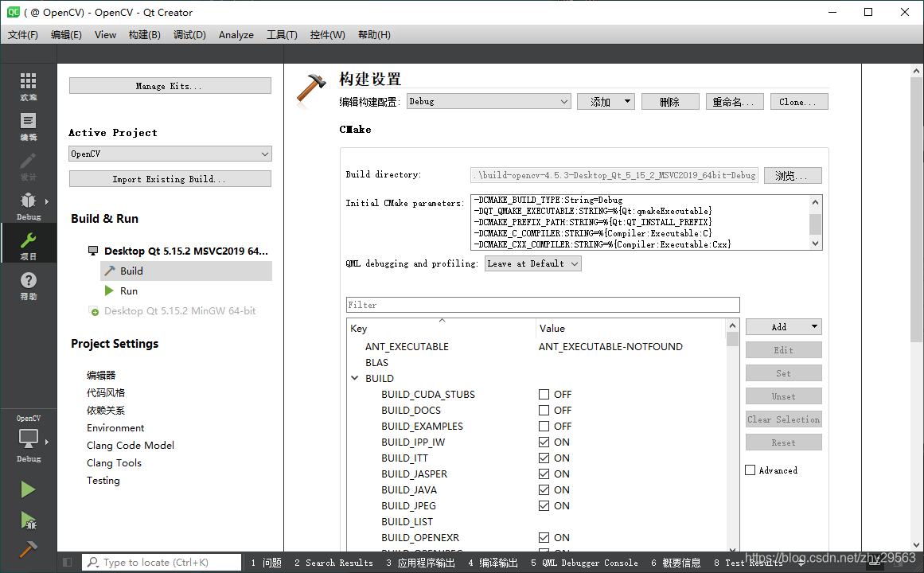This screenshot has height=573, width=924.
Task: Uncheck BUILD_IPP_IW option
Action: tap(544, 442)
